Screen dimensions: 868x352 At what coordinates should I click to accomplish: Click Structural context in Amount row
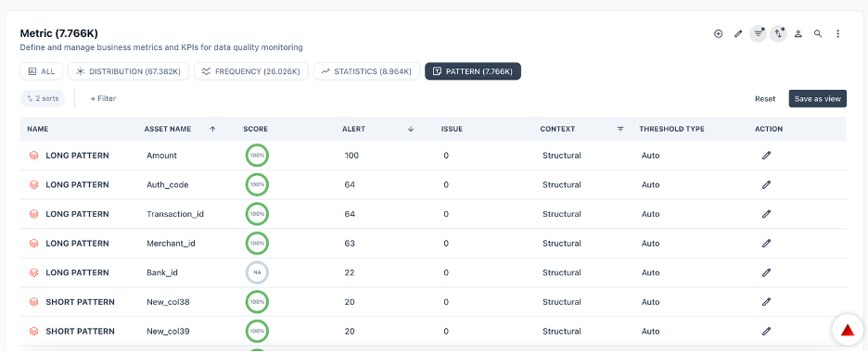point(562,156)
